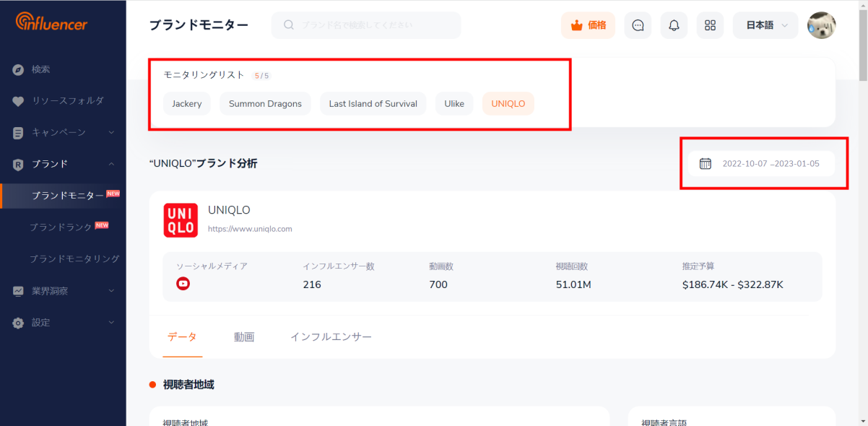Click the 設定 gear icon
Viewport: 868px width, 426px height.
pos(19,323)
